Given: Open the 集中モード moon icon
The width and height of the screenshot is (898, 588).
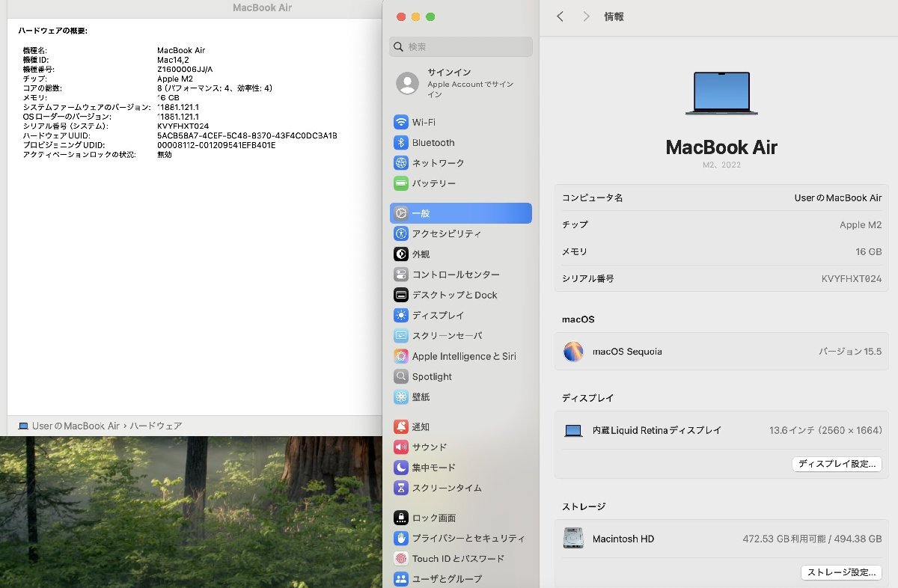Looking at the screenshot, I should (401, 468).
